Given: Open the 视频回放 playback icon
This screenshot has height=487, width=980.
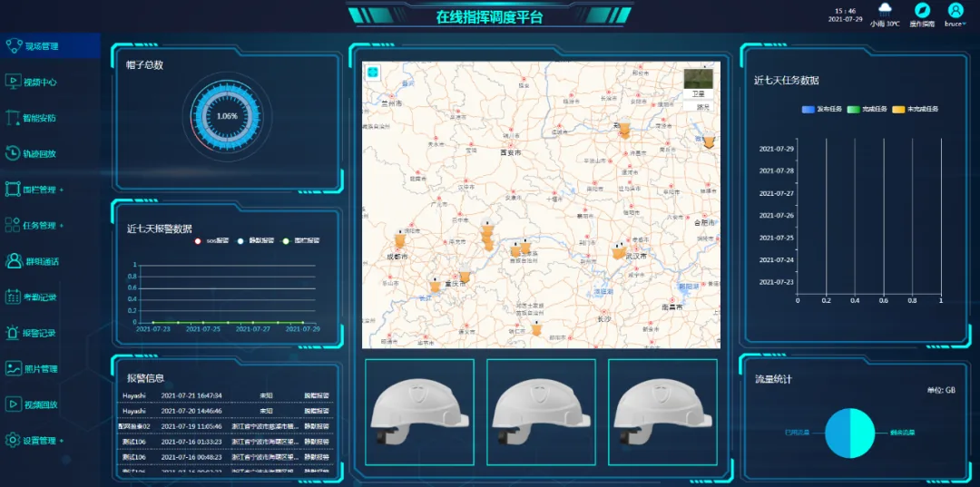Looking at the screenshot, I should [x=13, y=404].
